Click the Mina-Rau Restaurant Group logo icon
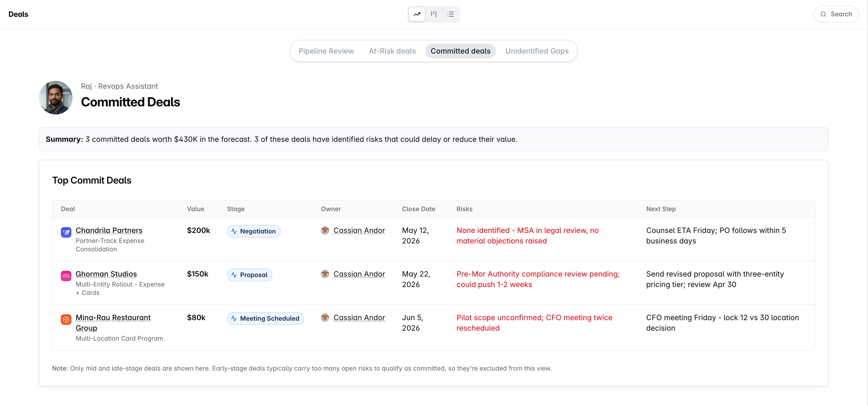Screen dimensions: 868x406 [66, 319]
